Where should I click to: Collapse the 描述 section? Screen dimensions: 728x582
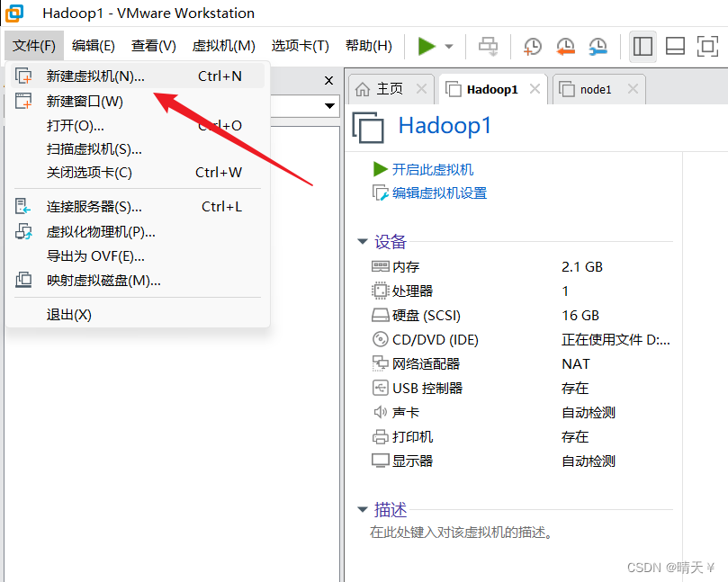pos(363,510)
